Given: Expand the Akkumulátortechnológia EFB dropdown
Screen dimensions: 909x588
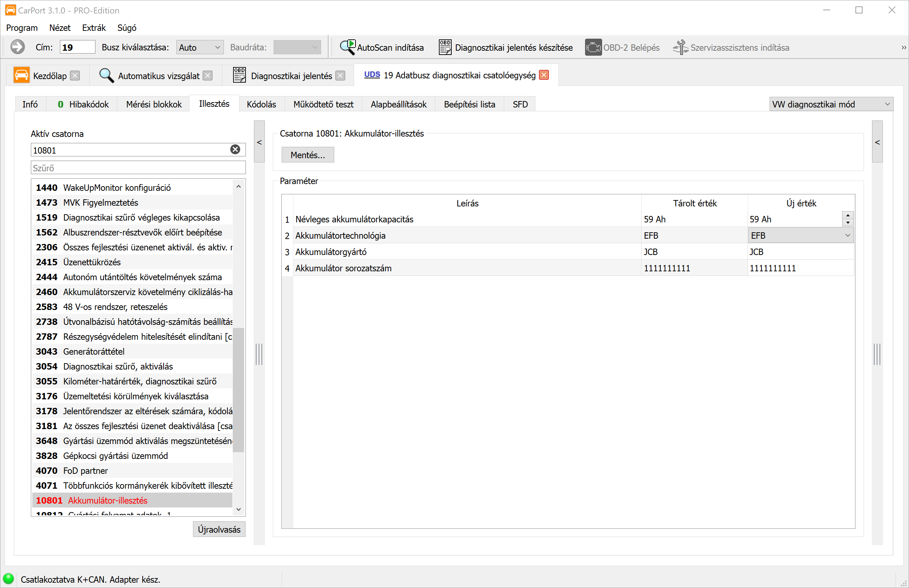Looking at the screenshot, I should coord(848,235).
